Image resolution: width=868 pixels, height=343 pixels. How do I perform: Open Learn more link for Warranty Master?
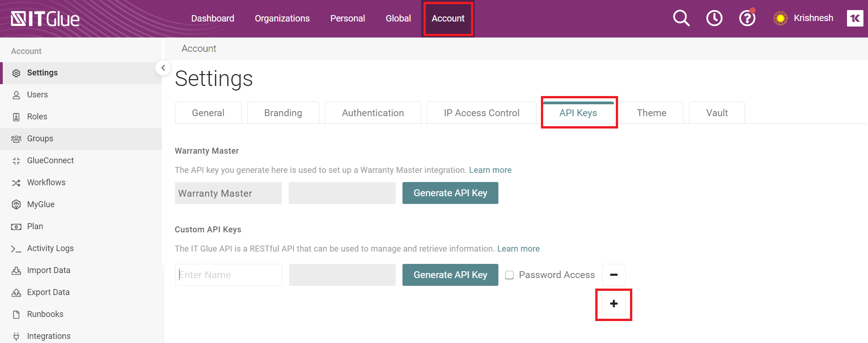coord(490,170)
